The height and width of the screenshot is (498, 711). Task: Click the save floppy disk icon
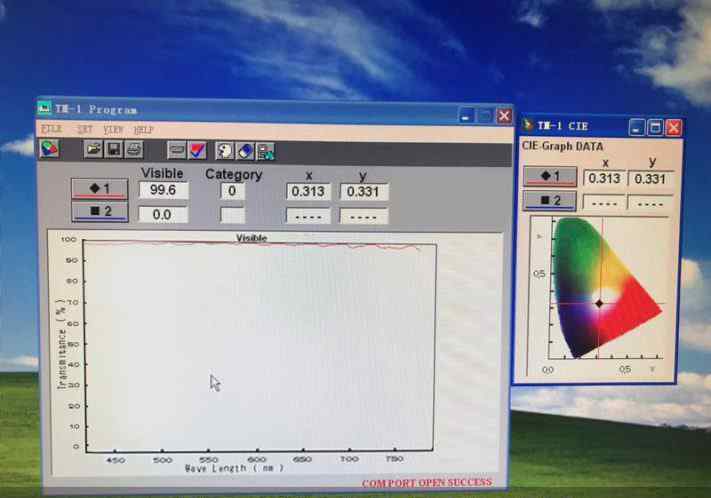point(113,150)
